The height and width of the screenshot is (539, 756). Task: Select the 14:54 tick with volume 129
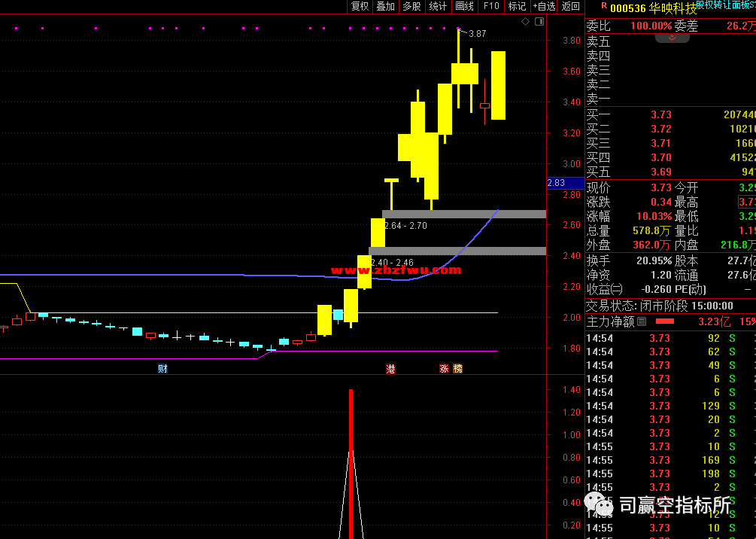coord(671,406)
